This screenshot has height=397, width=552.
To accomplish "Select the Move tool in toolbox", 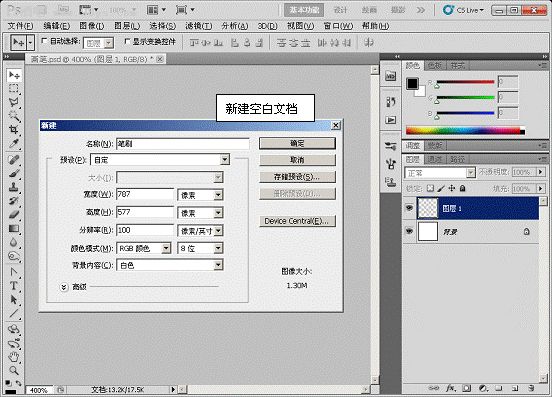I will click(x=14, y=75).
